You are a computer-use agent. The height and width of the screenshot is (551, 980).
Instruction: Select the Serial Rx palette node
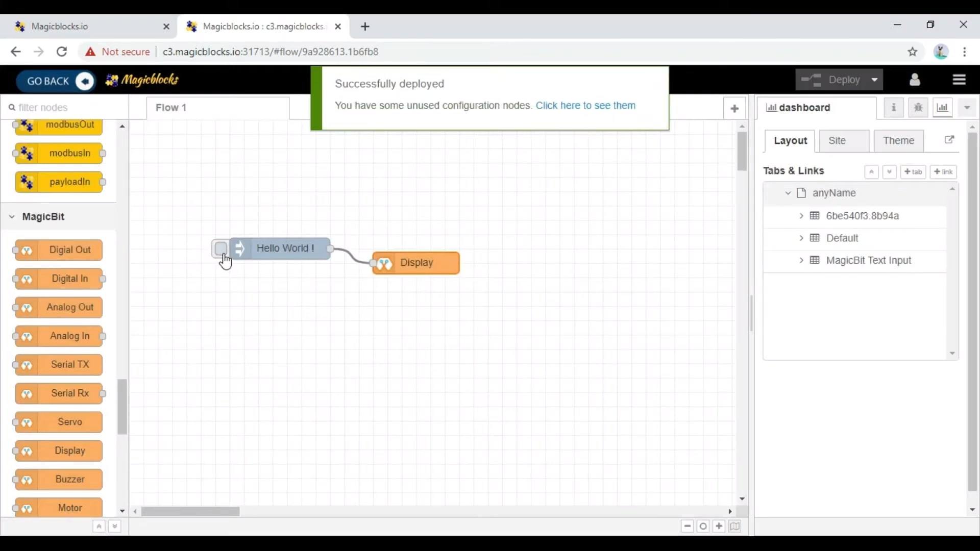click(x=59, y=393)
